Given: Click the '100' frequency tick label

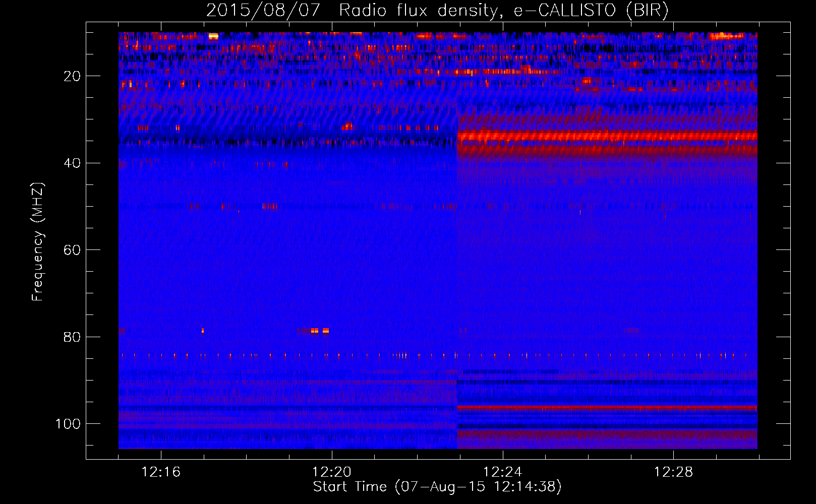Looking at the screenshot, I should coord(68,424).
